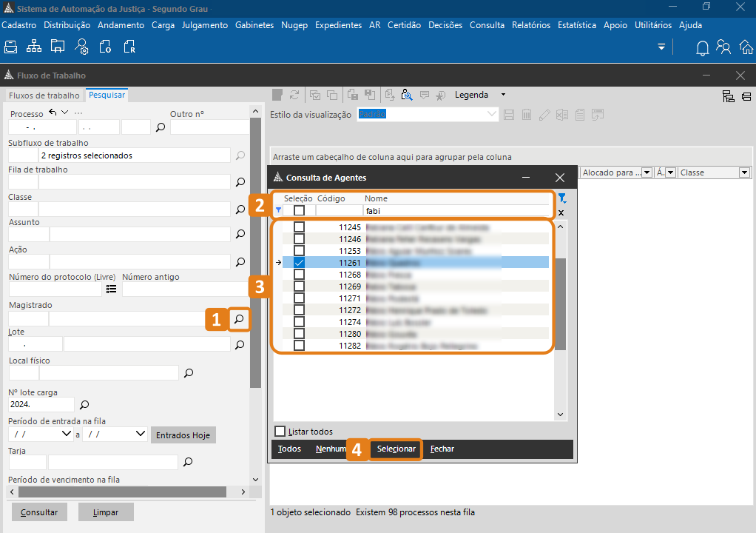Open the Á. column filter dropdown
The width and height of the screenshot is (756, 533).
[x=671, y=172]
